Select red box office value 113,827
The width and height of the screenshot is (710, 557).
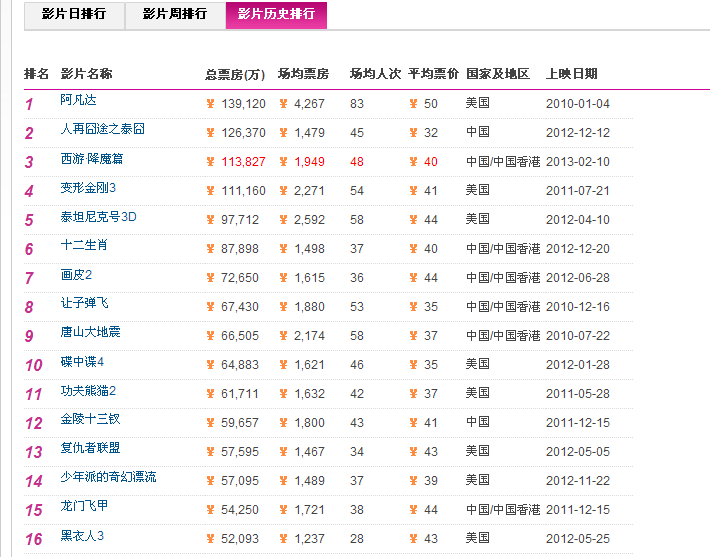[243, 162]
